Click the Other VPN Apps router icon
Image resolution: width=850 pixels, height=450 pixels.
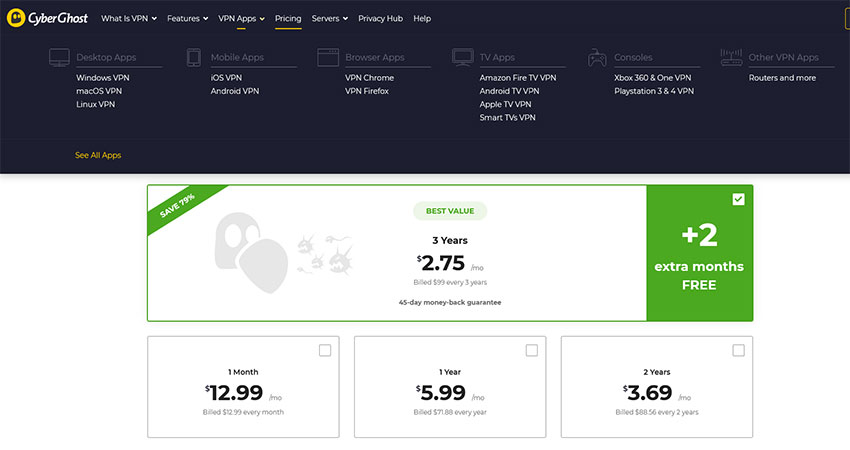click(x=731, y=57)
